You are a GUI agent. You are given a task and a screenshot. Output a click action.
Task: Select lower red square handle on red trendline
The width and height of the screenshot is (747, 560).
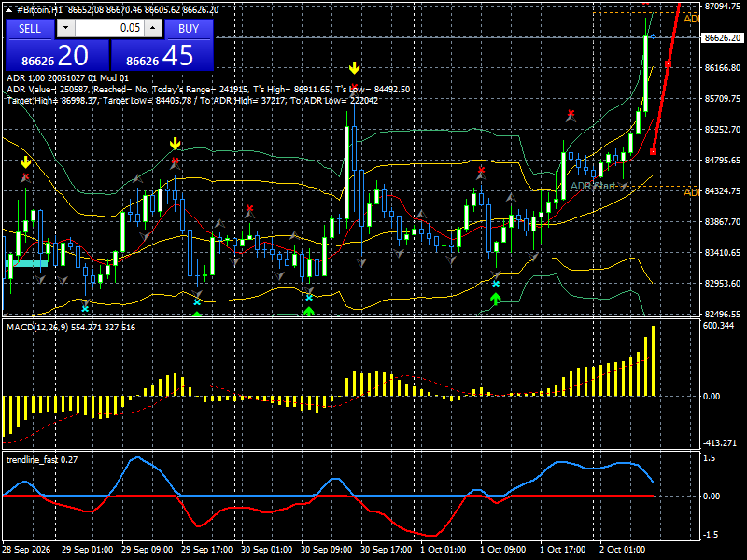pyautogui.click(x=653, y=152)
